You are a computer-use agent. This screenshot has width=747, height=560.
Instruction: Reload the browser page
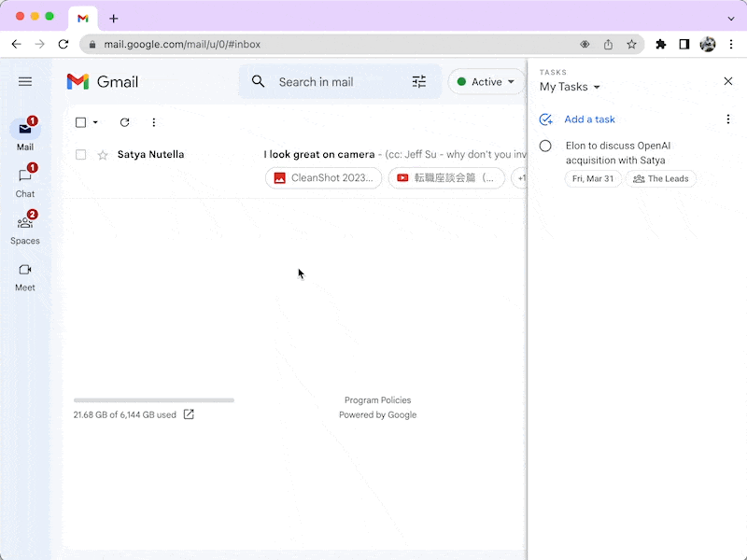(63, 44)
